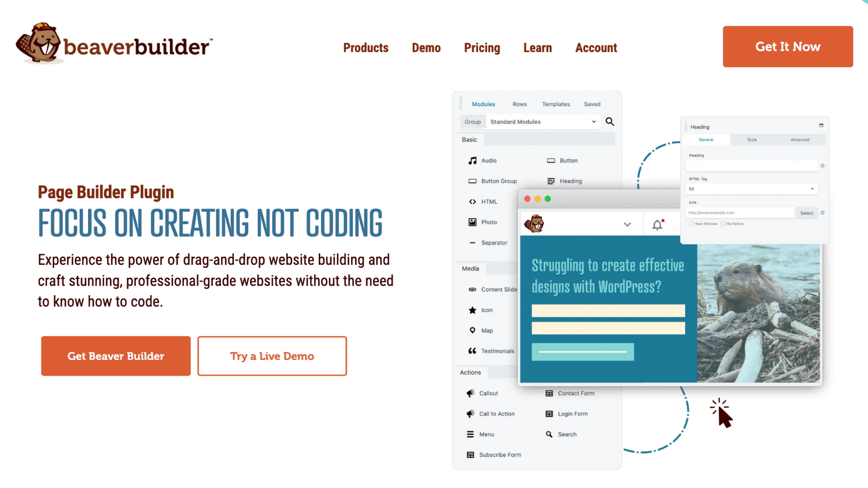This screenshot has width=868, height=488.
Task: Switch to the Advanced tab
Action: [x=800, y=140]
